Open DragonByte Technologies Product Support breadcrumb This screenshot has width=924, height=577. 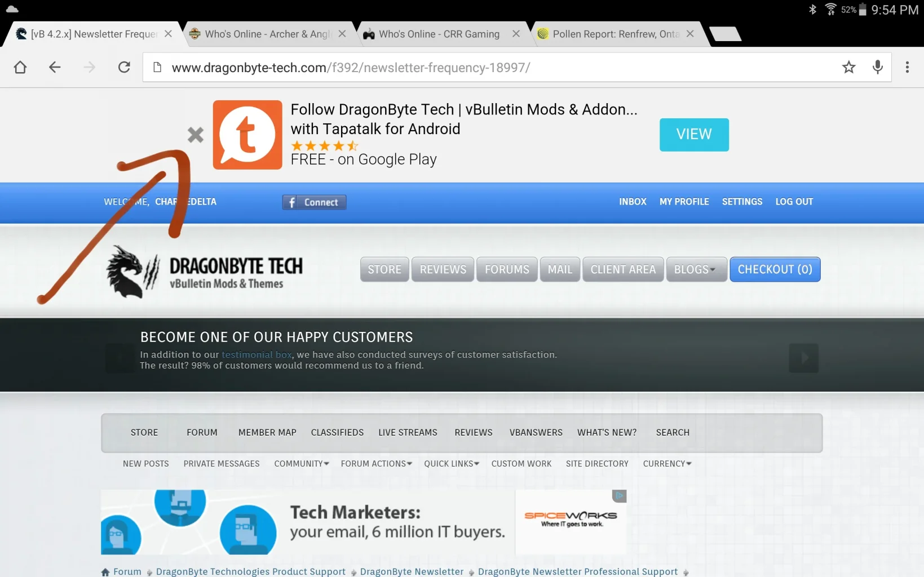click(251, 572)
